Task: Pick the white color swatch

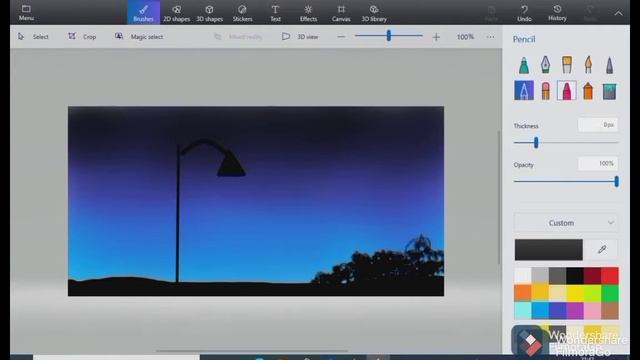Action: point(522,276)
